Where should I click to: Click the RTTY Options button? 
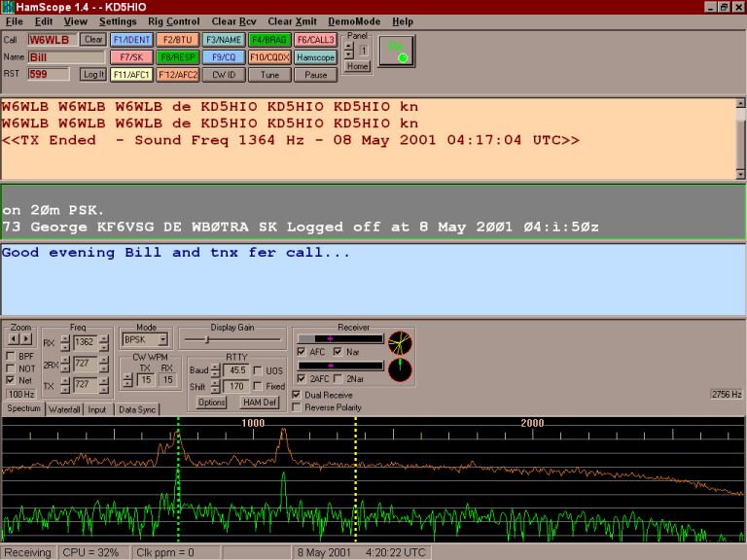tap(212, 402)
